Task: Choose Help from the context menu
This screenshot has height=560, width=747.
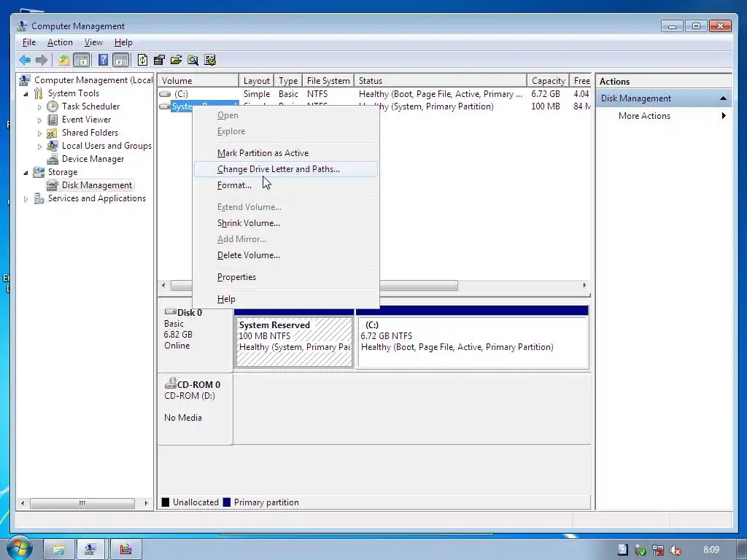Action: pyautogui.click(x=285, y=299)
